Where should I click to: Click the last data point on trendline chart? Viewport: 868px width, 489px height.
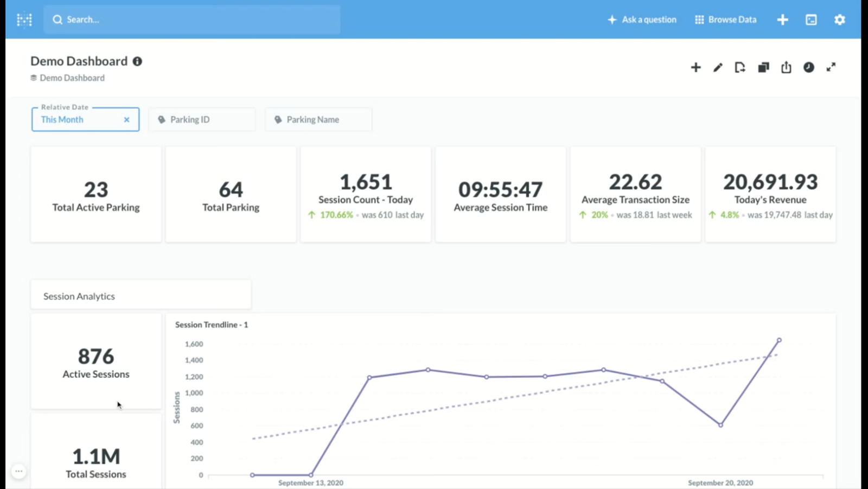779,340
